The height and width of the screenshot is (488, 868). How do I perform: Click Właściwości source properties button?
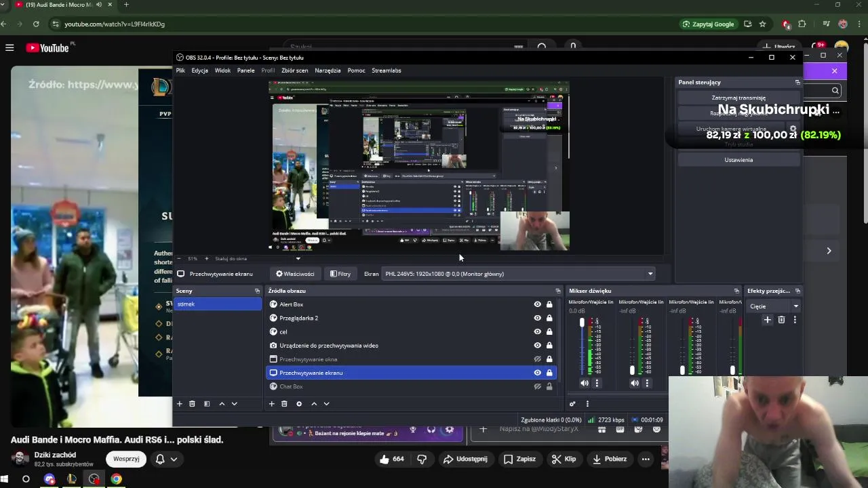point(295,274)
